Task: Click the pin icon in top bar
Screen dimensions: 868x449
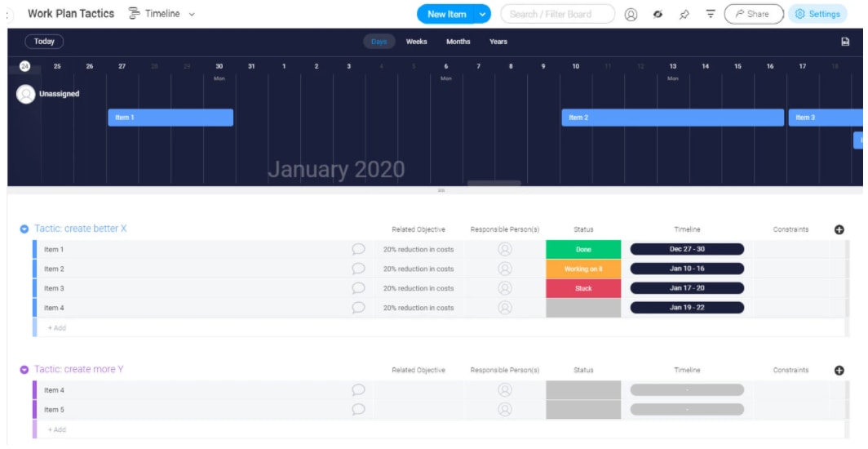Action: (x=684, y=15)
